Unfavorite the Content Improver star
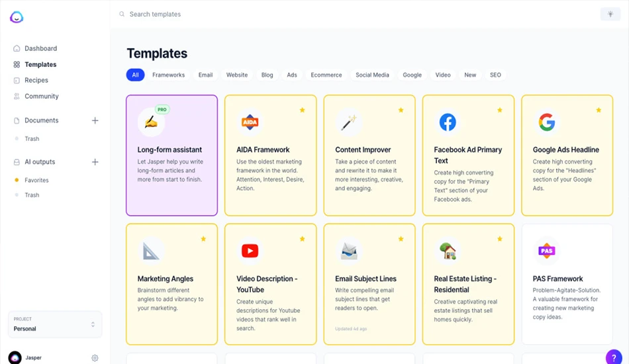 401,110
